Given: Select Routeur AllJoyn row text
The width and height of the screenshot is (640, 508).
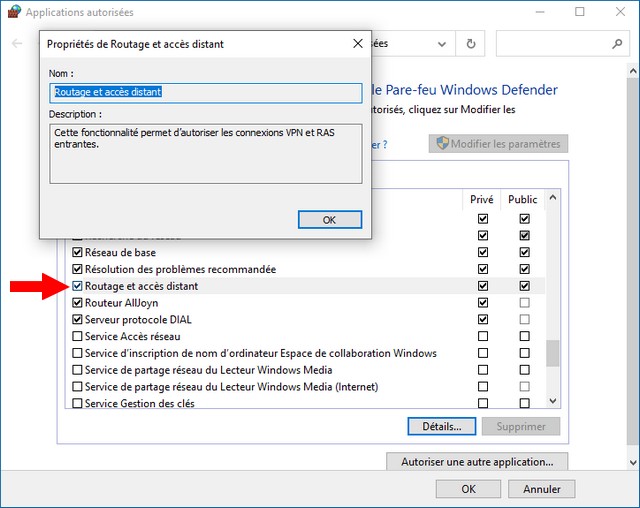Looking at the screenshot, I should point(122,303).
